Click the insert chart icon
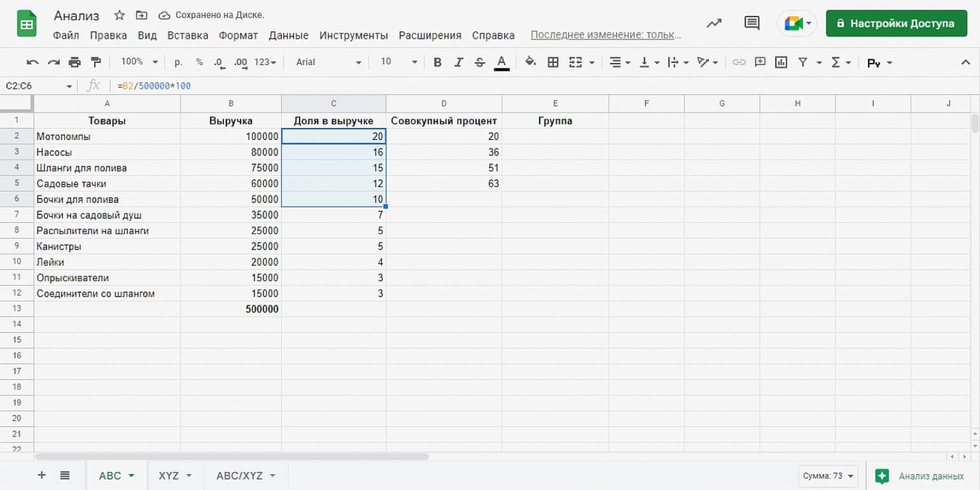The width and height of the screenshot is (980, 490). point(781,62)
